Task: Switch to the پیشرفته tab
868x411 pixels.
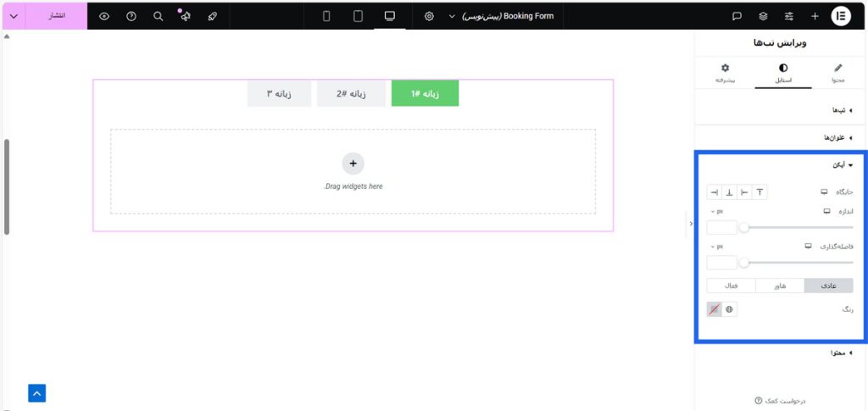Action: coord(725,74)
